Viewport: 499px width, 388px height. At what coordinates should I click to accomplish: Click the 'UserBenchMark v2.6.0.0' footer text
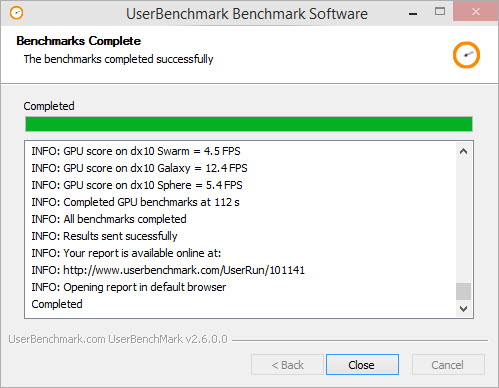click(x=168, y=339)
